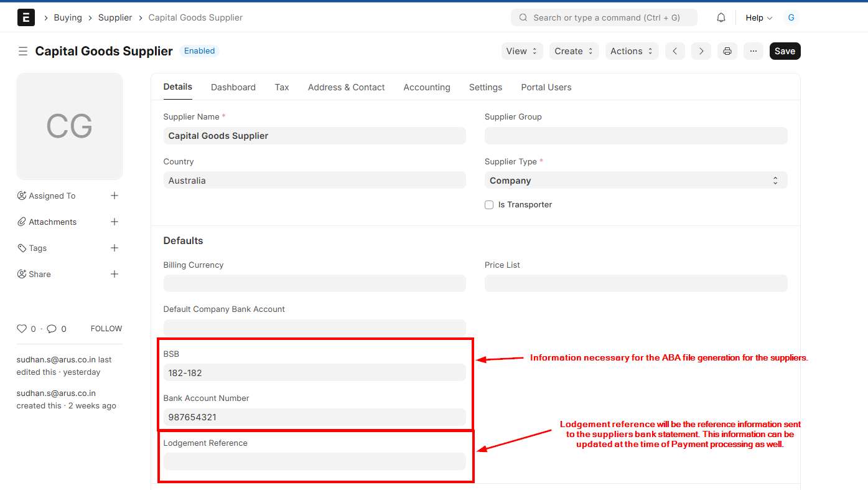Click the FOLLOW link
Screen dimensions: 868x490
click(106, 329)
